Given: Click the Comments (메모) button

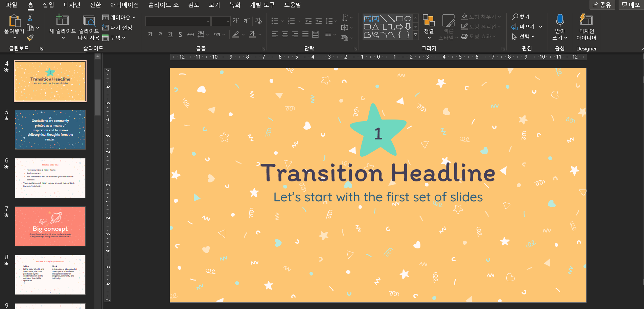Looking at the screenshot, I should pyautogui.click(x=631, y=5).
